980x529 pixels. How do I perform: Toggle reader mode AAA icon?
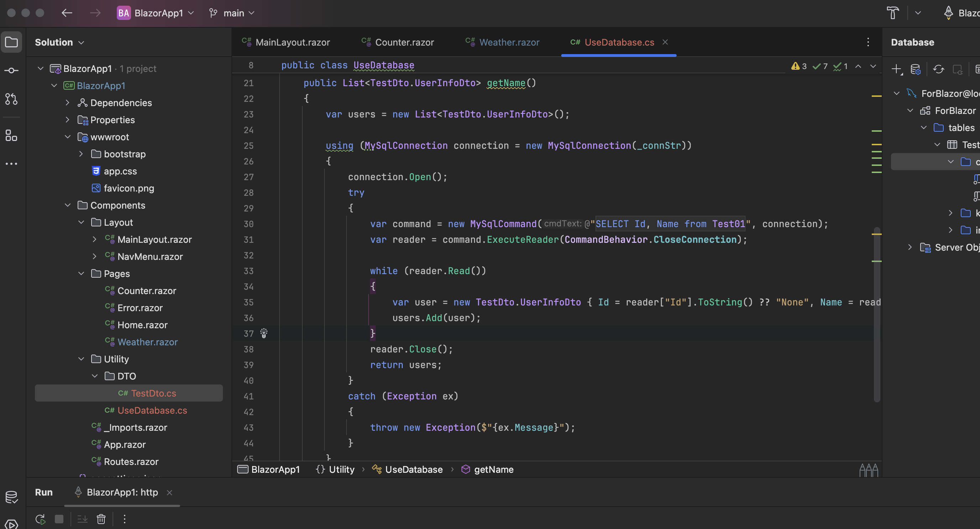[869, 470]
